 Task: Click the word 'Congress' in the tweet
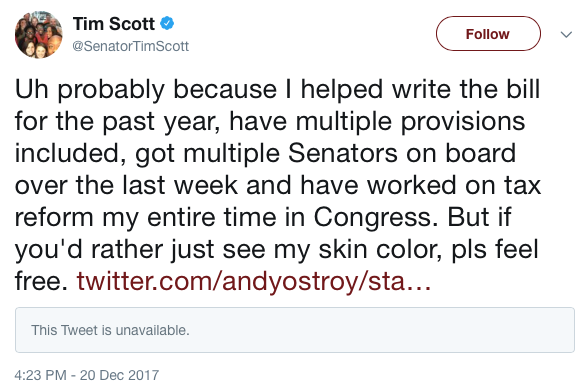point(375,218)
